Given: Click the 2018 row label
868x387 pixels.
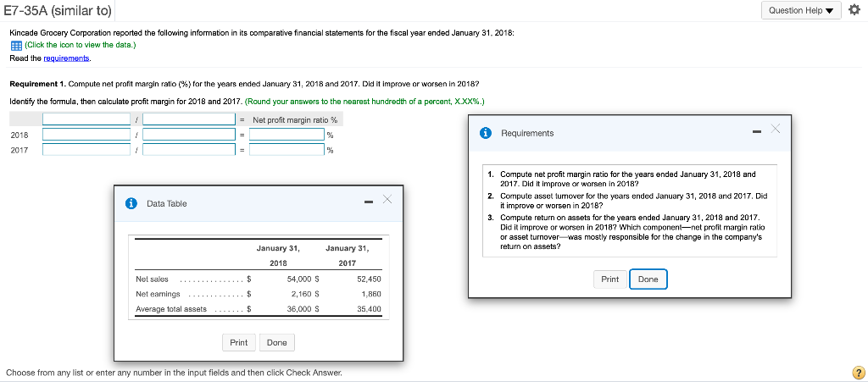Looking at the screenshot, I should (19, 135).
